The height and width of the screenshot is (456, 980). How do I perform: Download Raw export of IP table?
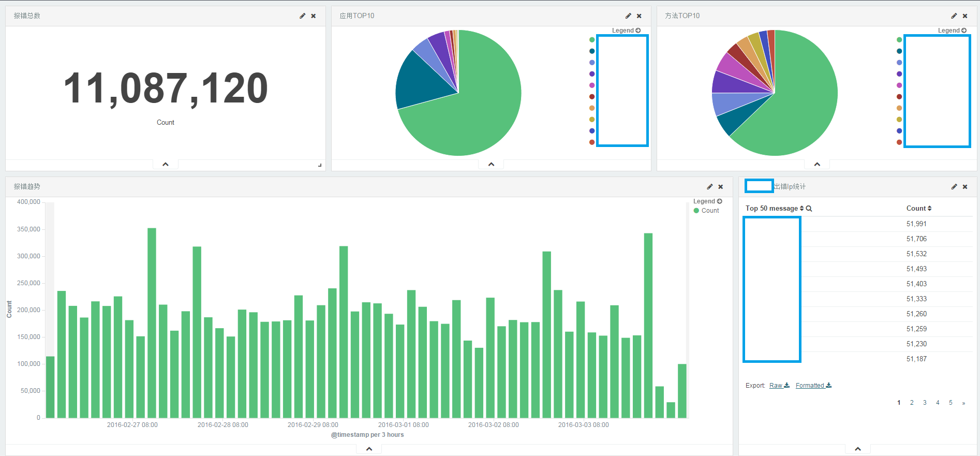779,386
